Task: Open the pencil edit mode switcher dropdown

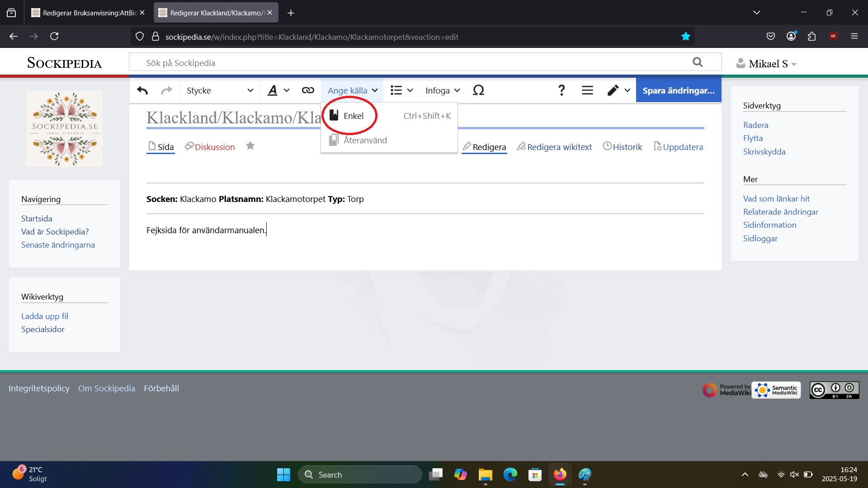Action: (618, 90)
